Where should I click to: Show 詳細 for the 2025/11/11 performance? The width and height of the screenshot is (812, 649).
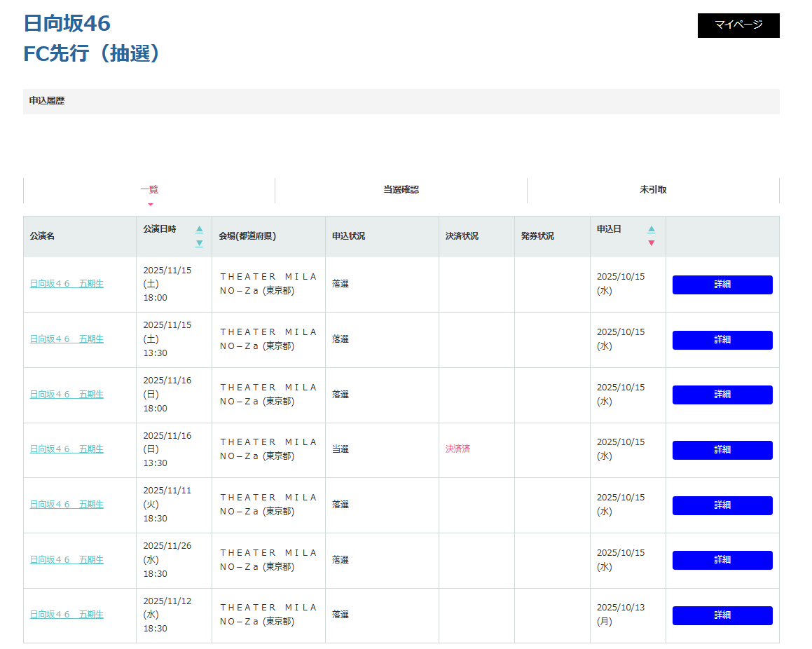click(x=722, y=505)
